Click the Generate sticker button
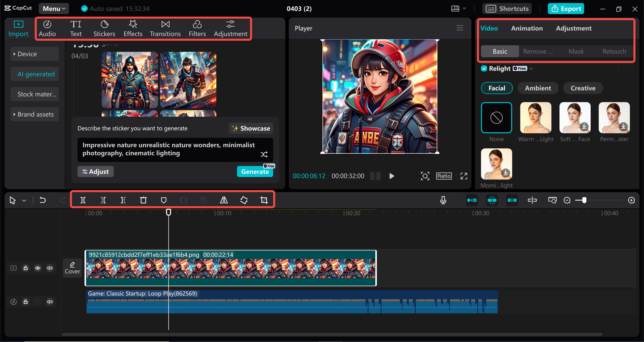Image resolution: width=644 pixels, height=342 pixels. point(254,172)
